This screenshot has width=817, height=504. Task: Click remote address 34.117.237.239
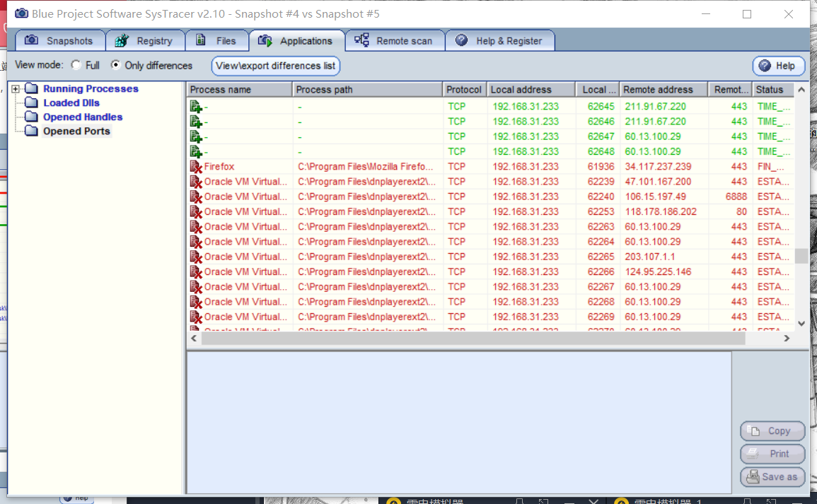click(658, 167)
